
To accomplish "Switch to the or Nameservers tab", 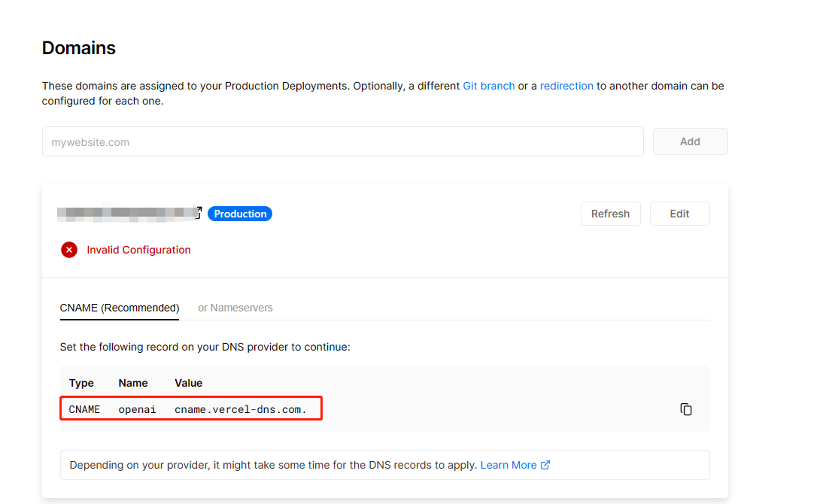I will [x=235, y=308].
